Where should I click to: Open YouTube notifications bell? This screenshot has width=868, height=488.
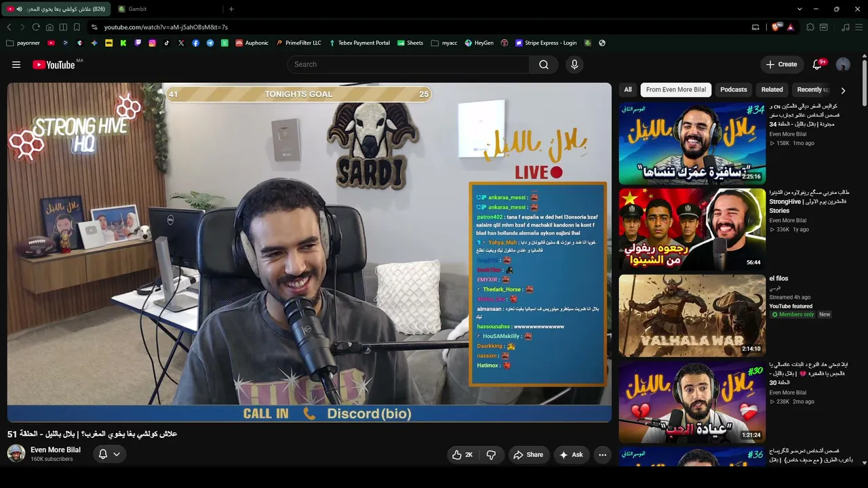click(817, 64)
